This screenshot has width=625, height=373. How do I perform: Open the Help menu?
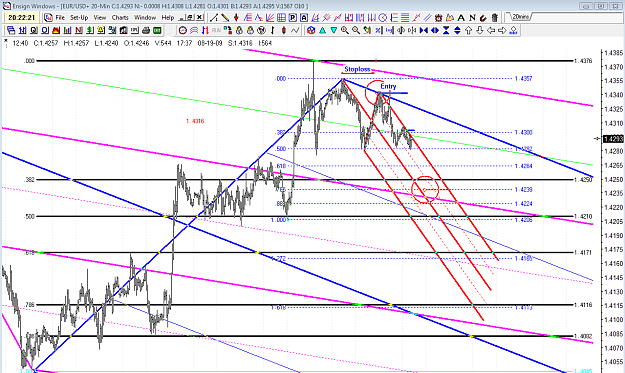coord(168,18)
